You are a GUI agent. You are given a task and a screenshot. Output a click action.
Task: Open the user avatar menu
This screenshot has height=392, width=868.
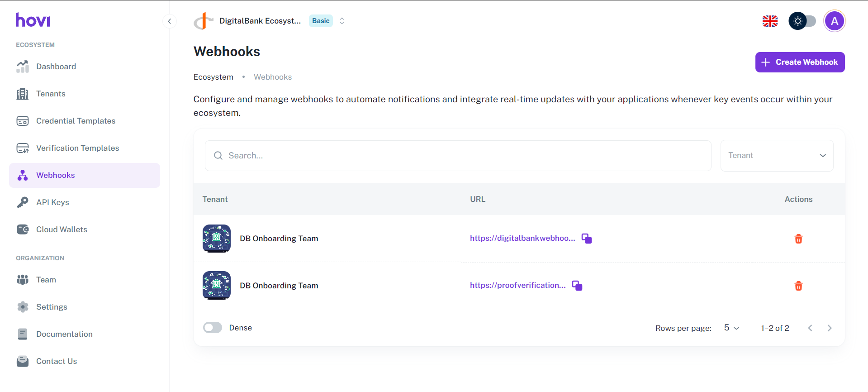[x=834, y=21]
